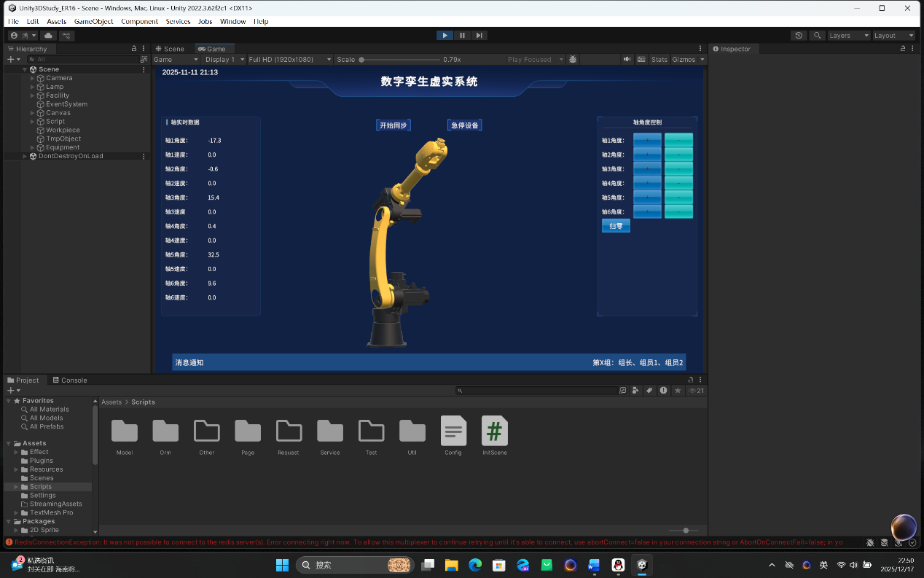Click the frame debugger bug icon
This screenshot has width=924, height=578.
pyautogui.click(x=573, y=59)
